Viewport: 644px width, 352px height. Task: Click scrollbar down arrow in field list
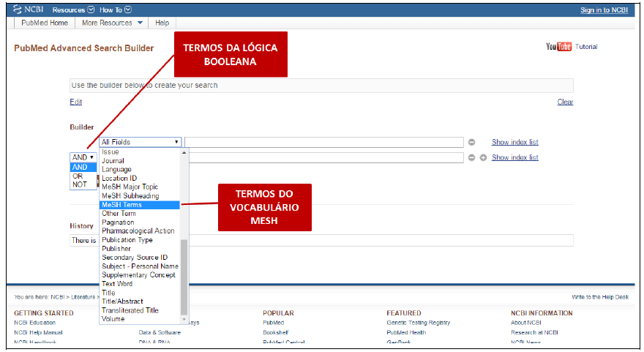184,320
